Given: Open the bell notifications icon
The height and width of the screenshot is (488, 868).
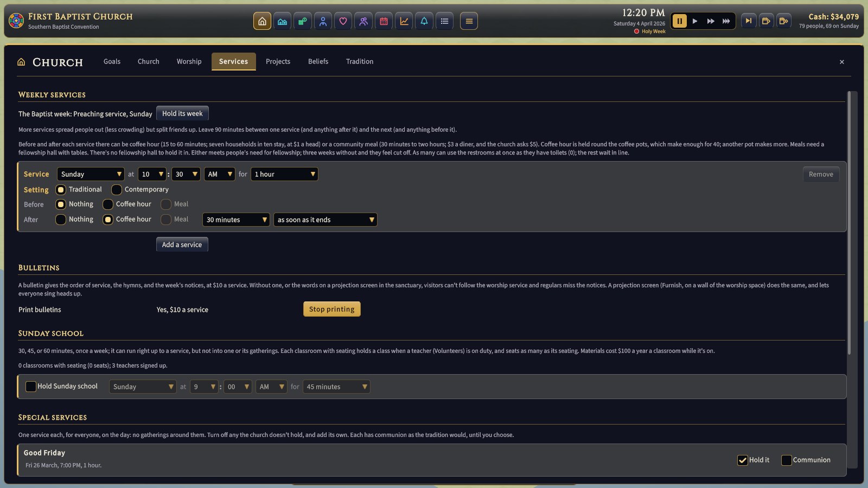Looking at the screenshot, I should click(424, 21).
